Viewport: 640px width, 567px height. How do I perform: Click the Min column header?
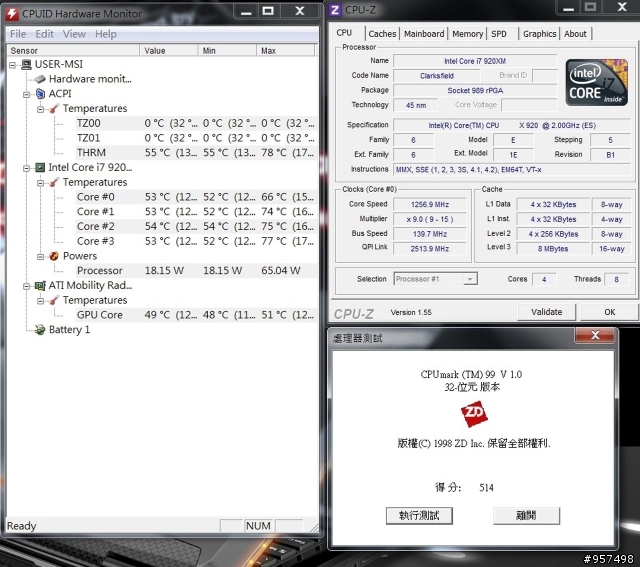[x=227, y=51]
